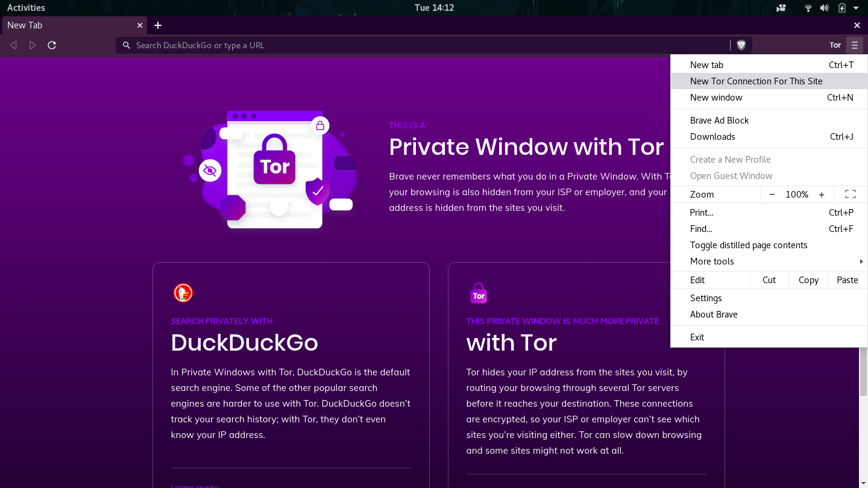
Task: Click the forward navigation arrow
Action: [x=33, y=45]
